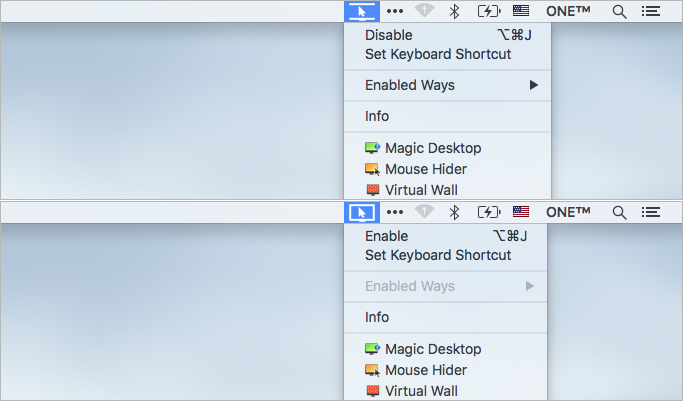Viewport: 683px width, 401px height.
Task: Open Notification Center list icon in bottom menu bar
Action: pos(651,212)
